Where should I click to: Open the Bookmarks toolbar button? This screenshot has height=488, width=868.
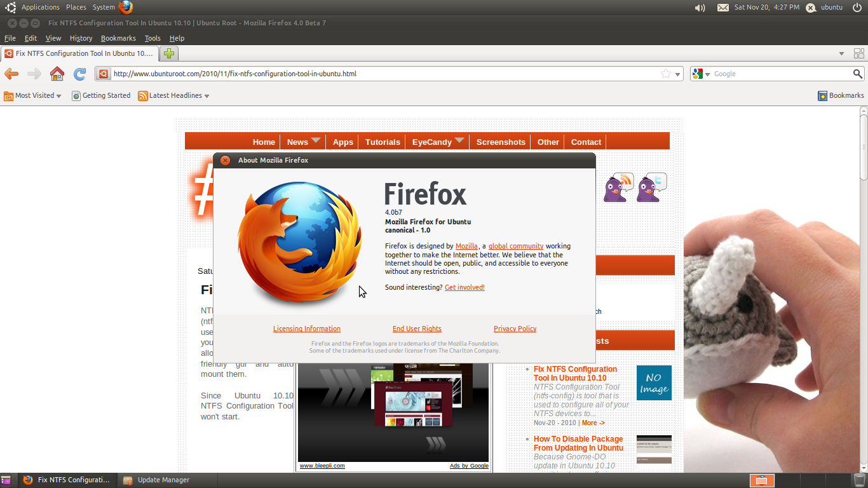(x=841, y=95)
